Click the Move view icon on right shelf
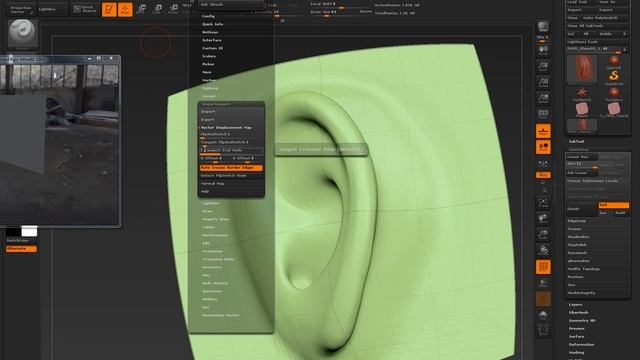 pos(543,218)
